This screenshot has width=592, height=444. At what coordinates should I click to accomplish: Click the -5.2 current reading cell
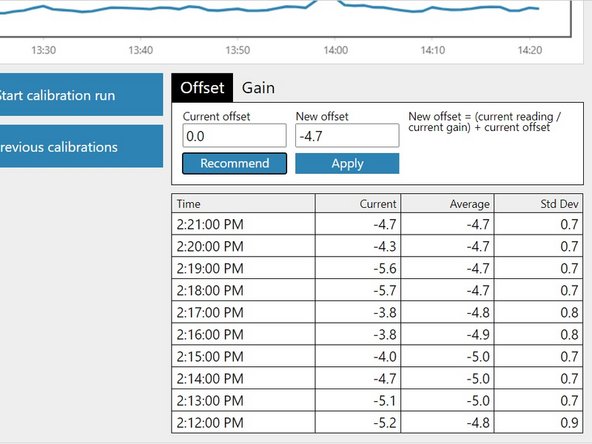pos(358,422)
